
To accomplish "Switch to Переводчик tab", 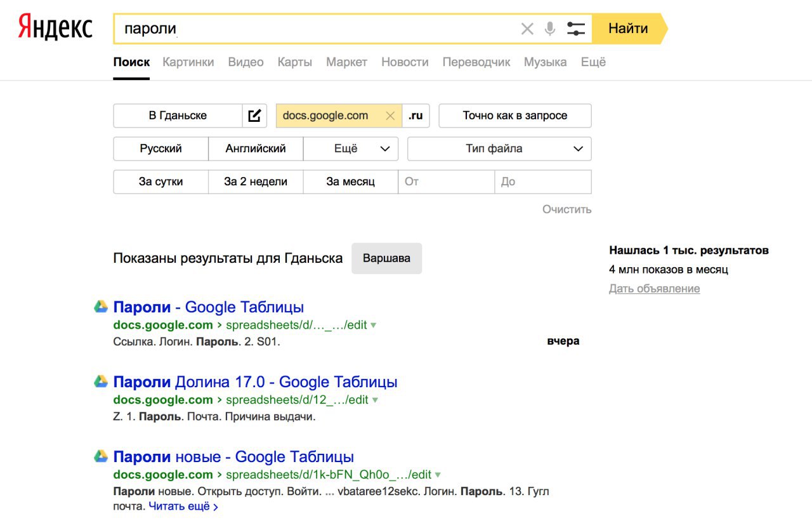I will tap(476, 62).
